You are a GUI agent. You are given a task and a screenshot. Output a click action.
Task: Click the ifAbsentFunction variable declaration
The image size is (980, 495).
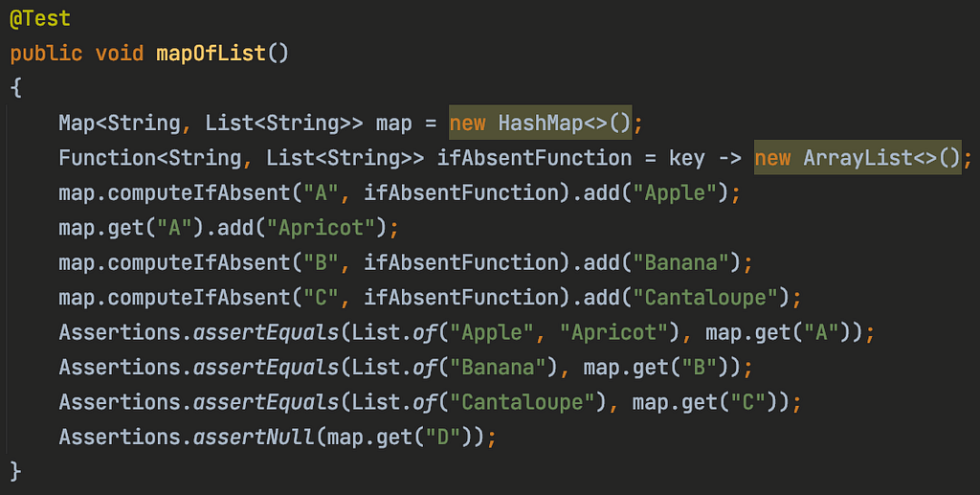pos(534,158)
